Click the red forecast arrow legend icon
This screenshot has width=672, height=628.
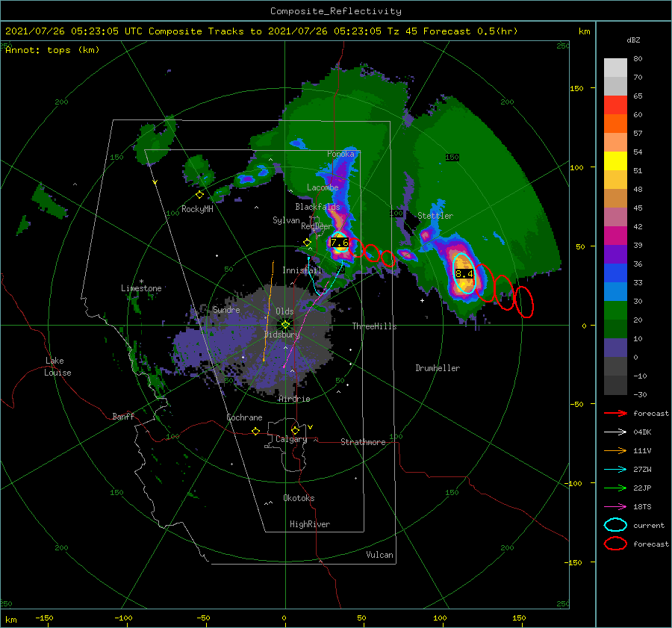615,413
